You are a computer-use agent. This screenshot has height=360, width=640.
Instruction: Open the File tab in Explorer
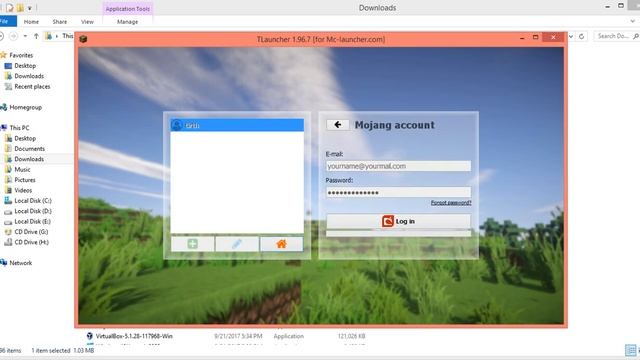pos(7,21)
